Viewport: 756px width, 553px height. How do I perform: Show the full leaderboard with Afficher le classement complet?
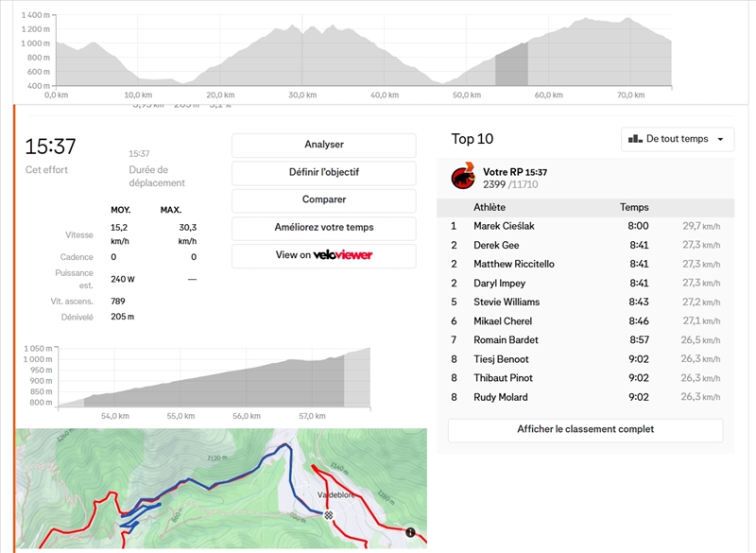coord(585,430)
